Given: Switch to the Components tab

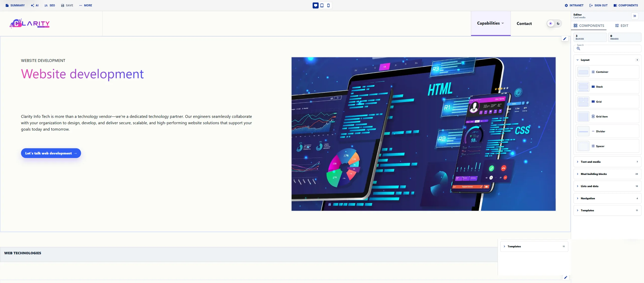Looking at the screenshot, I should pyautogui.click(x=589, y=26).
